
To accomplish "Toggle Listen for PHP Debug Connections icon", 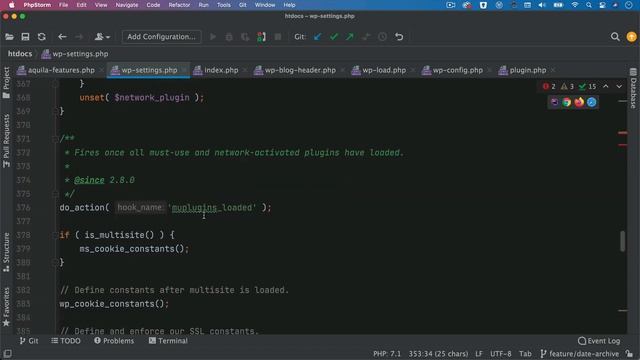I will 261,37.
